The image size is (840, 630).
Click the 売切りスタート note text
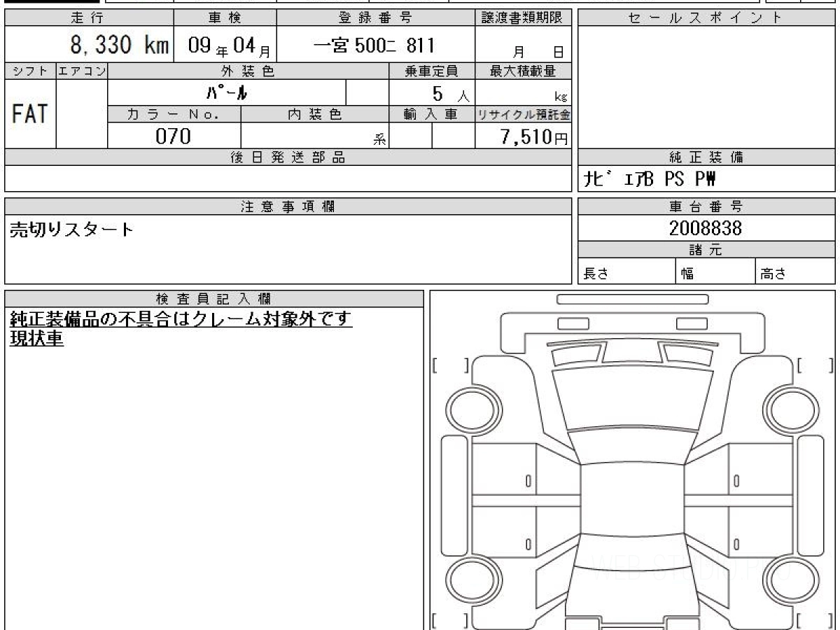point(71,230)
